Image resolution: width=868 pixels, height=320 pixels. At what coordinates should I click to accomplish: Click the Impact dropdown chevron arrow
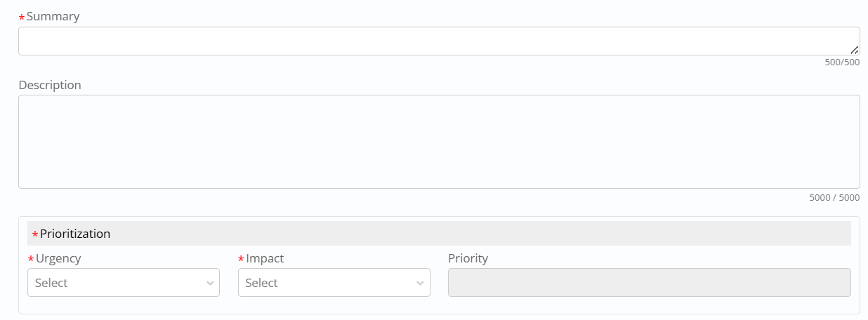click(421, 283)
